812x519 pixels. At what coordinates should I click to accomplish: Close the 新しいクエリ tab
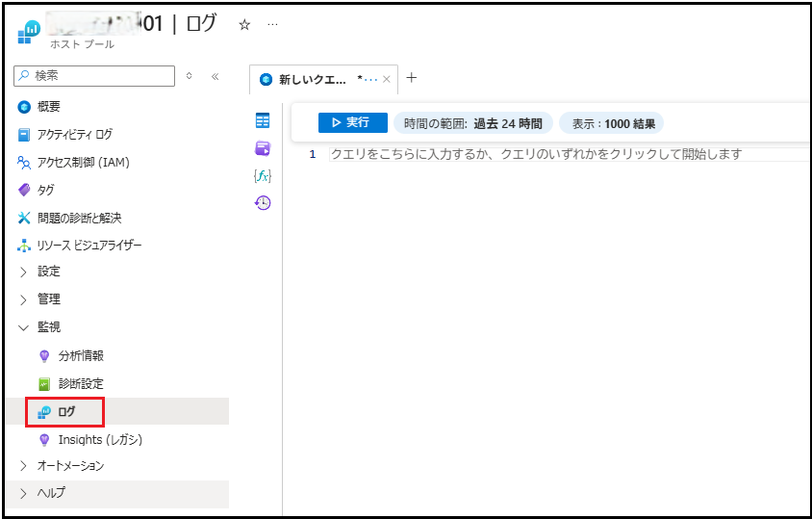tap(387, 79)
